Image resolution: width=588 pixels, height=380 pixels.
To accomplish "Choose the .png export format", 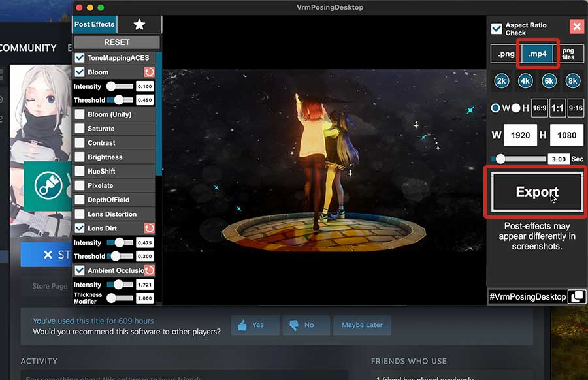I will click(x=506, y=54).
